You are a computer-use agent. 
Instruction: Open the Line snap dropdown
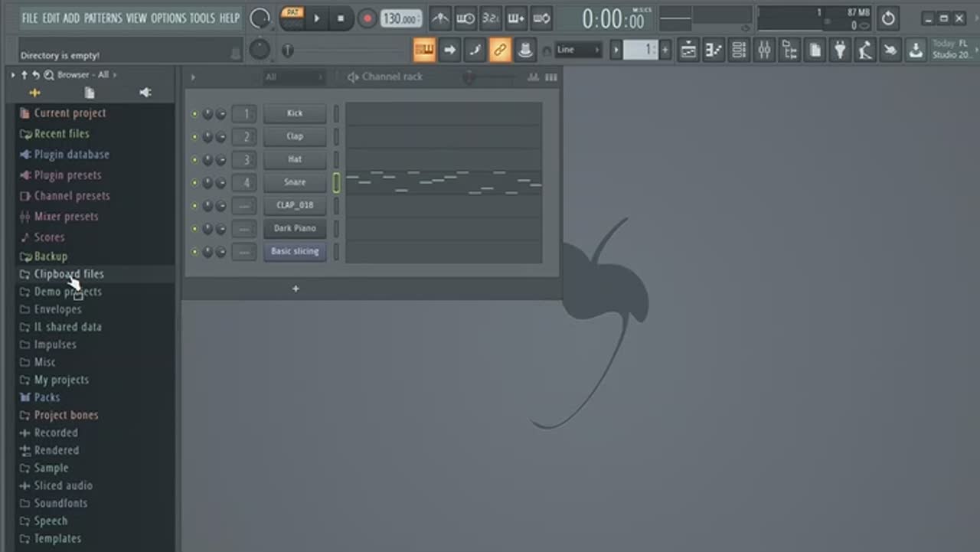[578, 51]
